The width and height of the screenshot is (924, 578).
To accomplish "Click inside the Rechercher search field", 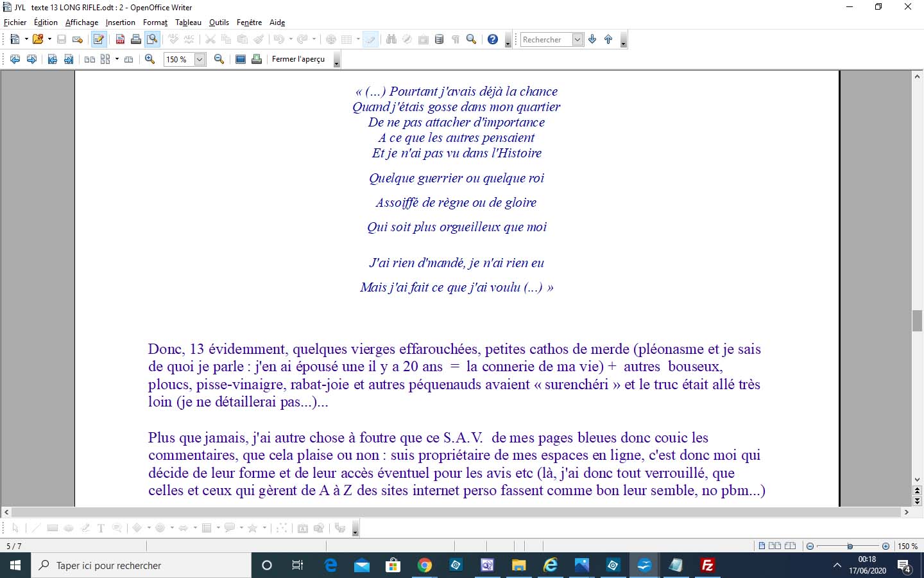I will tap(546, 39).
